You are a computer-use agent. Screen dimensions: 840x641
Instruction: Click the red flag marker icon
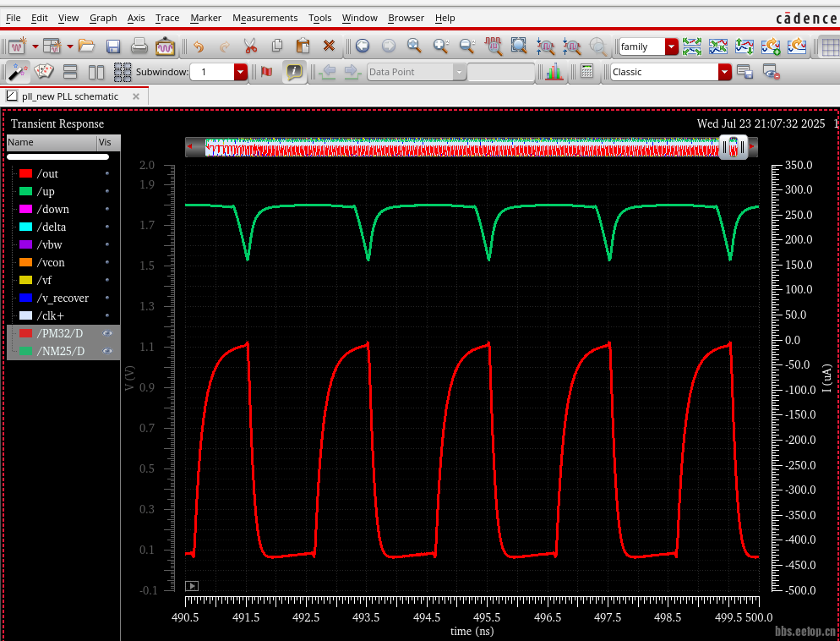click(x=266, y=72)
